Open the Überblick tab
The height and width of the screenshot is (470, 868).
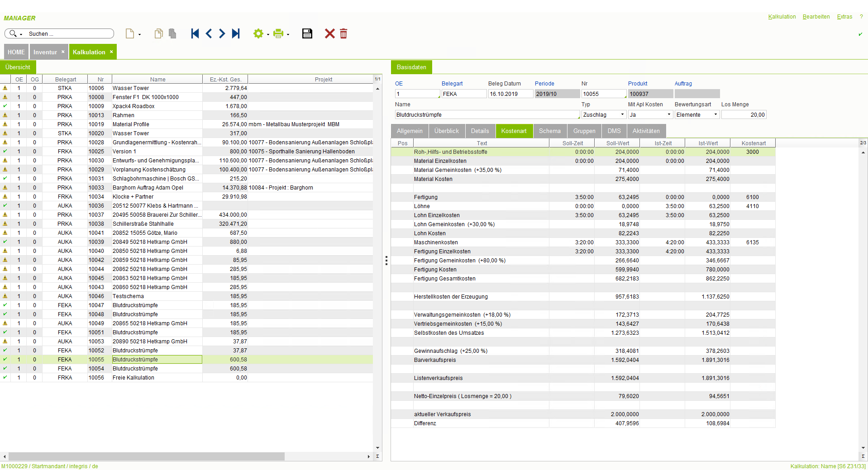447,131
